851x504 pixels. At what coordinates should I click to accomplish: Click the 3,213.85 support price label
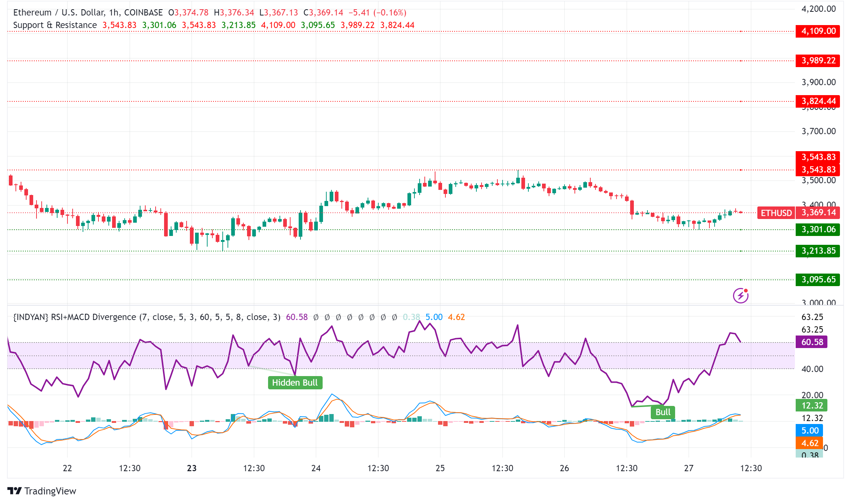click(818, 251)
